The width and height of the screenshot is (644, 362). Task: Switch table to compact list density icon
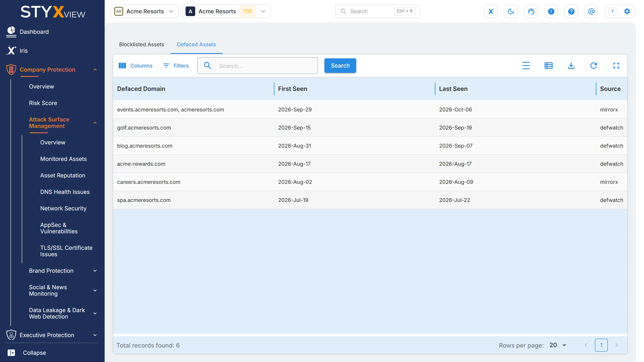(526, 66)
